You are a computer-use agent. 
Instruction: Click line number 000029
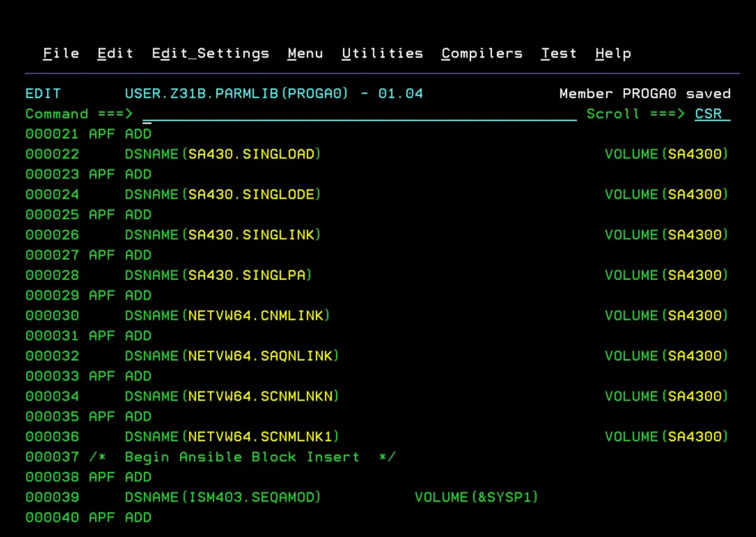52,295
